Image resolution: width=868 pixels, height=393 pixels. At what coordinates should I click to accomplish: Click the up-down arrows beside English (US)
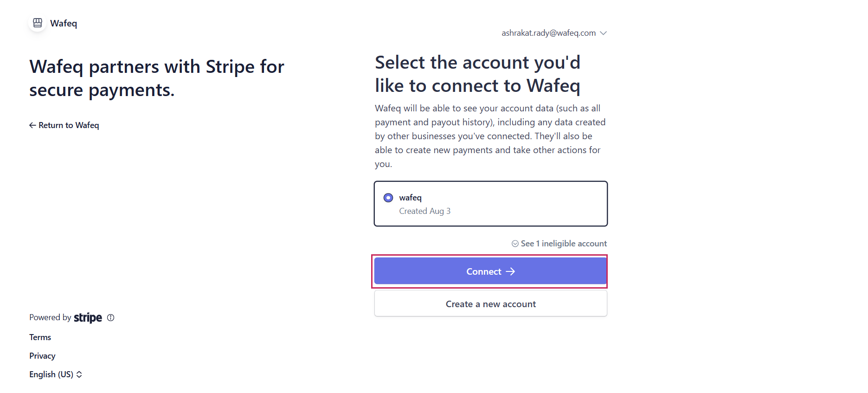(x=79, y=374)
